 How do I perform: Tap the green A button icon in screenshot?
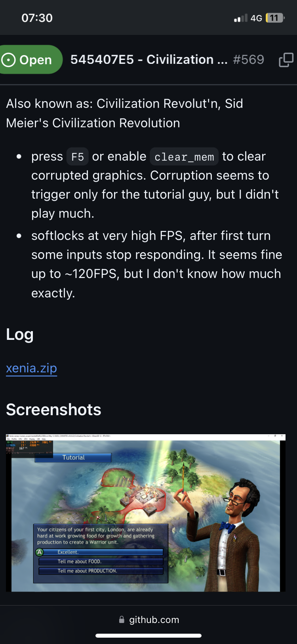[x=39, y=552]
